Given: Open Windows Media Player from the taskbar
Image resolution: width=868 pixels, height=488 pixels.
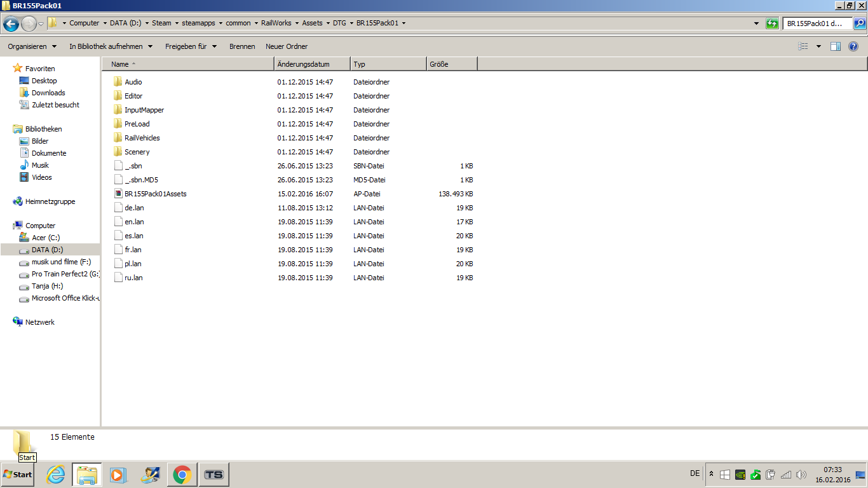Looking at the screenshot, I should point(119,475).
